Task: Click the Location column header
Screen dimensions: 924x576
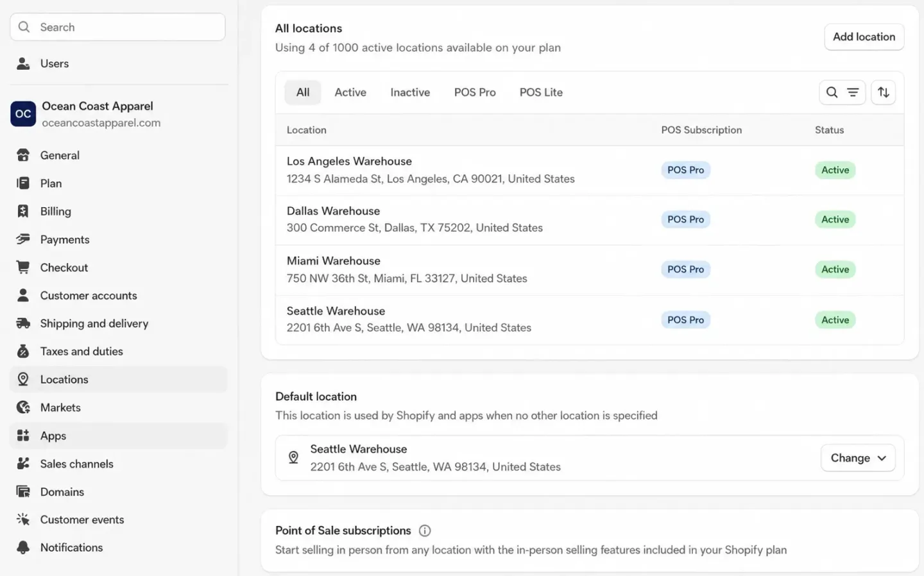Action: 306,130
